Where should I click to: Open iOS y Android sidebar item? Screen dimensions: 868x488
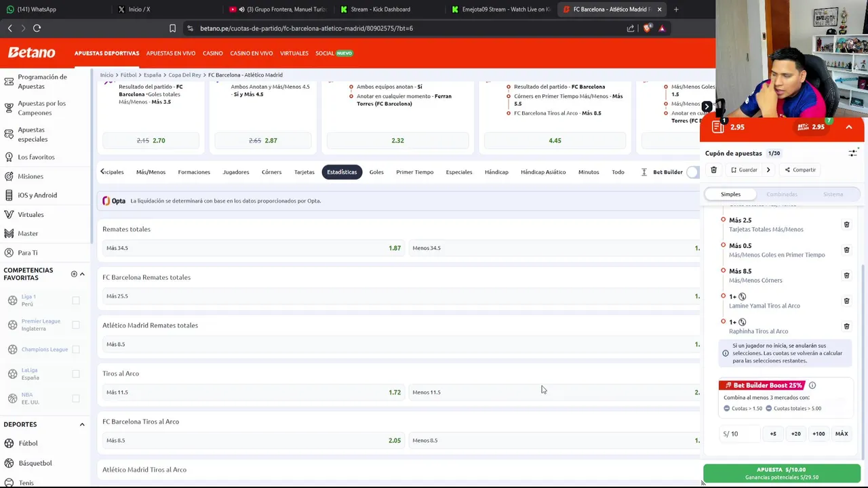coord(37,195)
